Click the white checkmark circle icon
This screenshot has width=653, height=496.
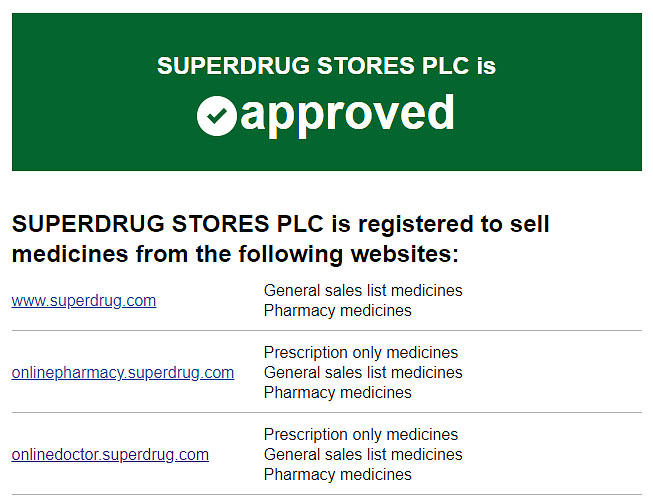(x=217, y=116)
